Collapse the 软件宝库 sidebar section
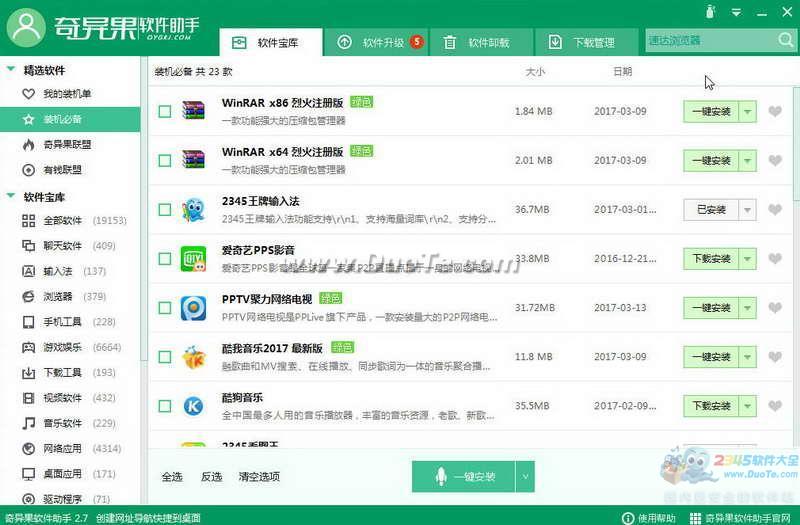 tap(10, 196)
